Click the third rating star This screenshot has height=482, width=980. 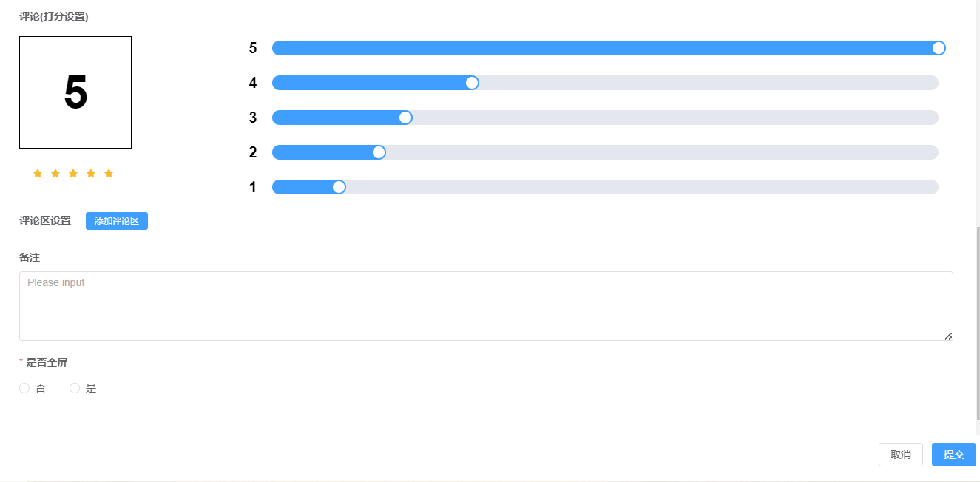[x=73, y=173]
